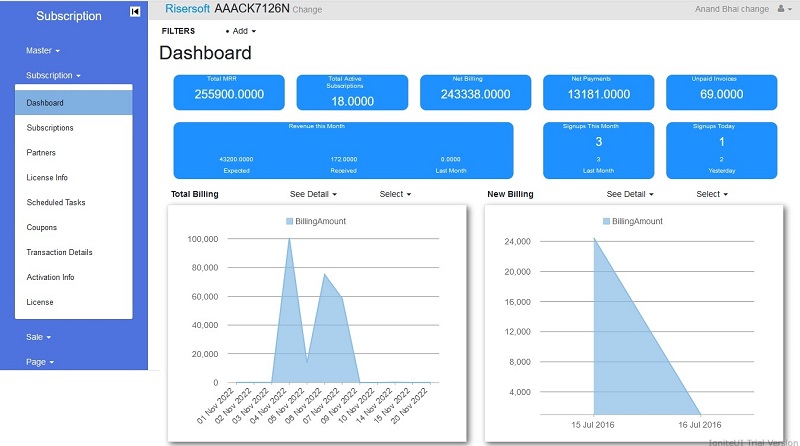Open the Add filter dropdown

241,31
